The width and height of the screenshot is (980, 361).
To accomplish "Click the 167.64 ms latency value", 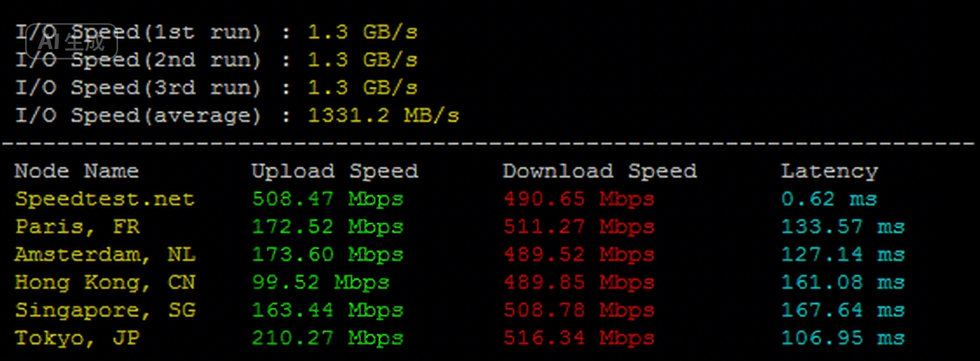I will 843,310.
